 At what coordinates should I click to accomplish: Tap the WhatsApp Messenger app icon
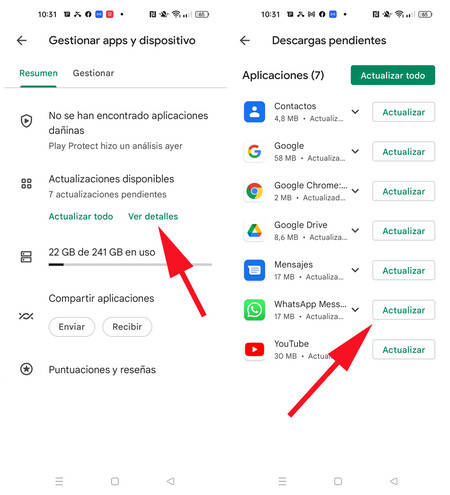pyautogui.click(x=255, y=310)
